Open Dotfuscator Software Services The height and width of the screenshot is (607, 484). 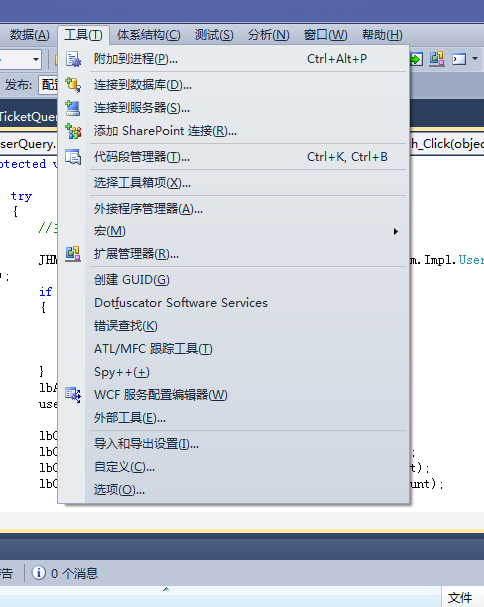pyautogui.click(x=233, y=302)
